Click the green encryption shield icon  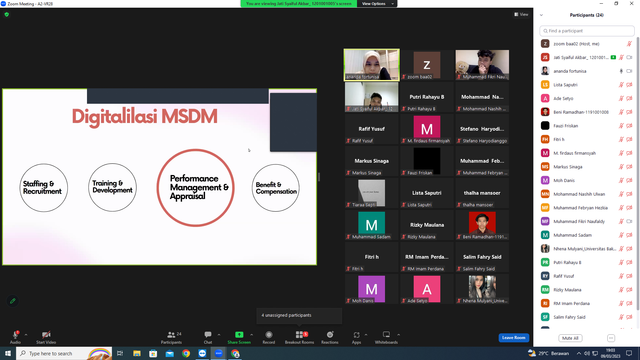[x=7, y=14]
